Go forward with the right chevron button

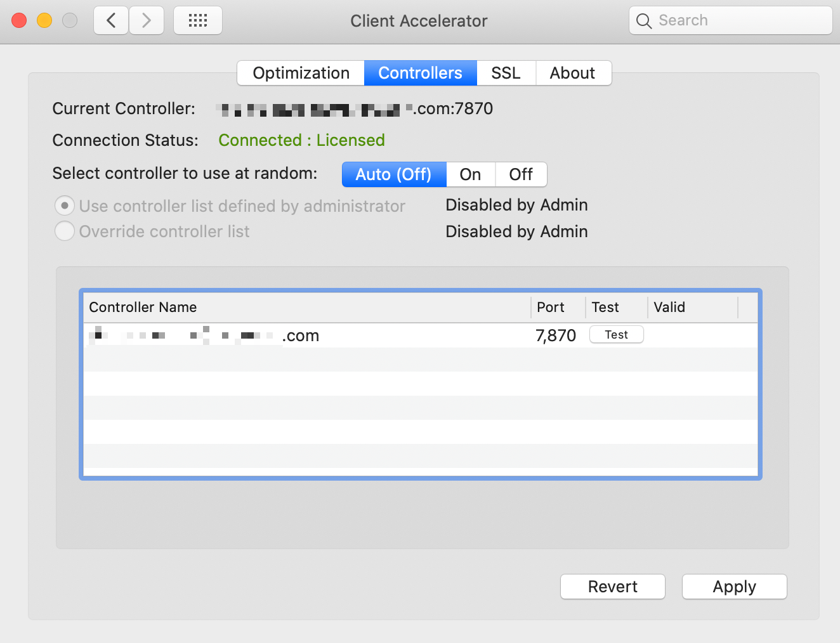(x=147, y=20)
